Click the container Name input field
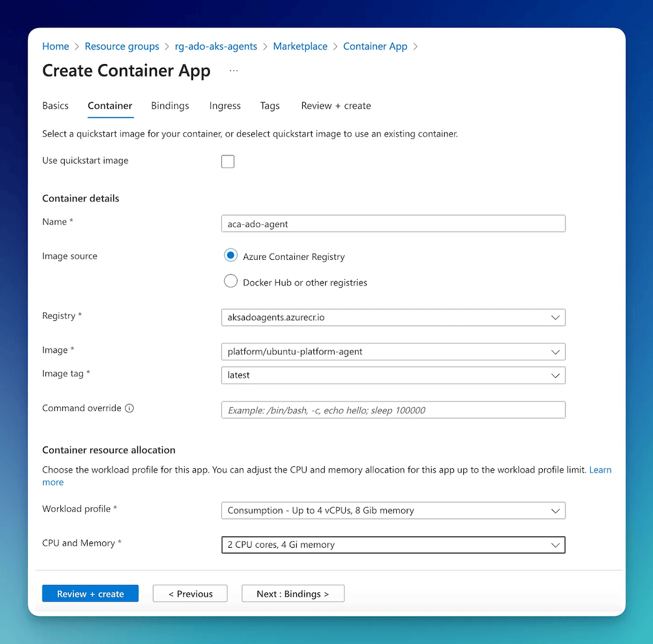This screenshot has height=644, width=653. (x=393, y=224)
